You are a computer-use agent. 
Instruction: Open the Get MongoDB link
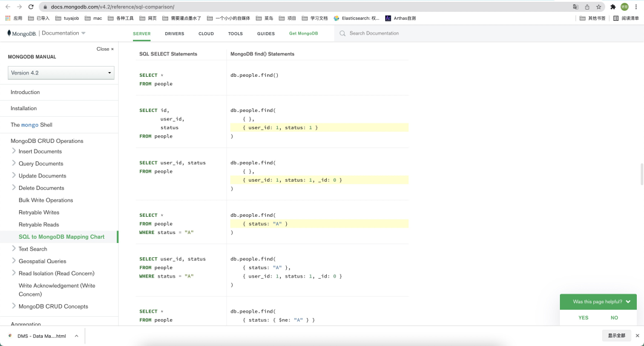tap(304, 33)
